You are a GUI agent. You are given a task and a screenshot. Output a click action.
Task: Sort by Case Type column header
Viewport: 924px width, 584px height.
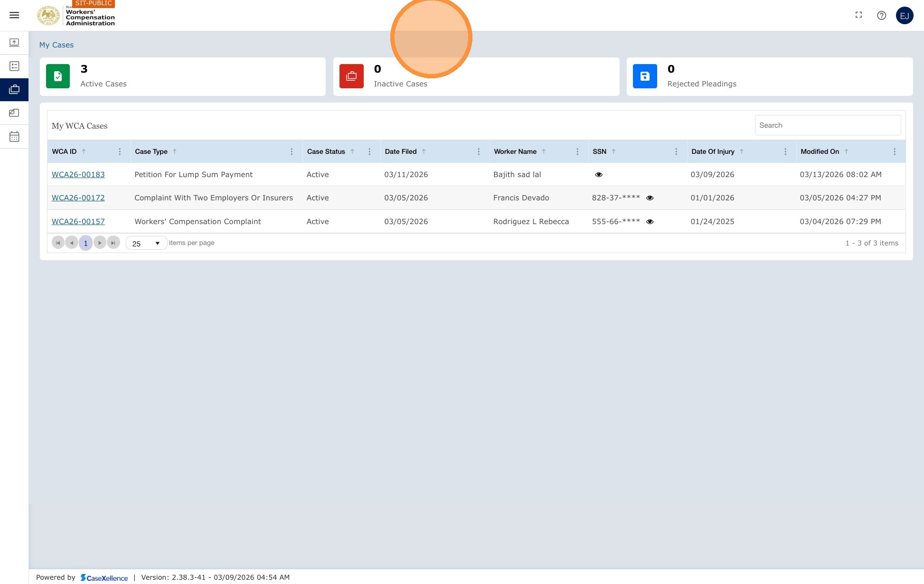(151, 151)
